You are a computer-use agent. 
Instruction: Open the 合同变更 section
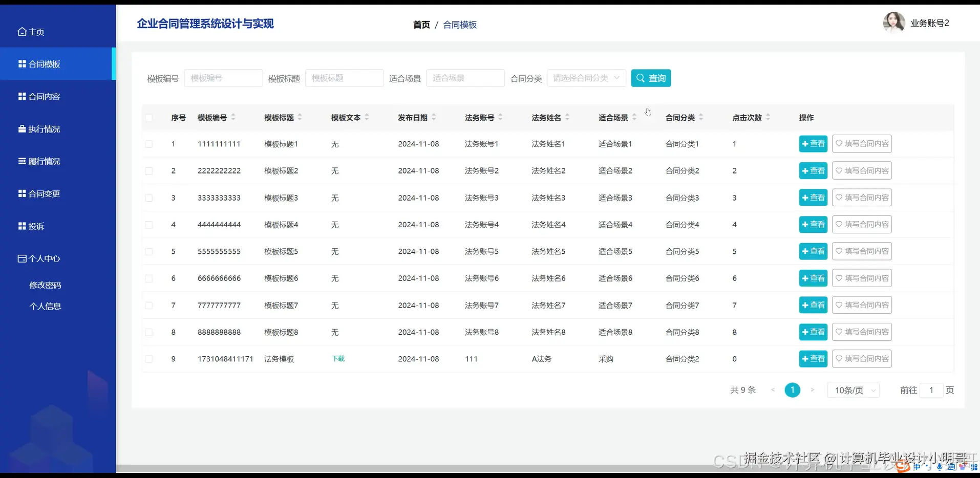(x=44, y=193)
